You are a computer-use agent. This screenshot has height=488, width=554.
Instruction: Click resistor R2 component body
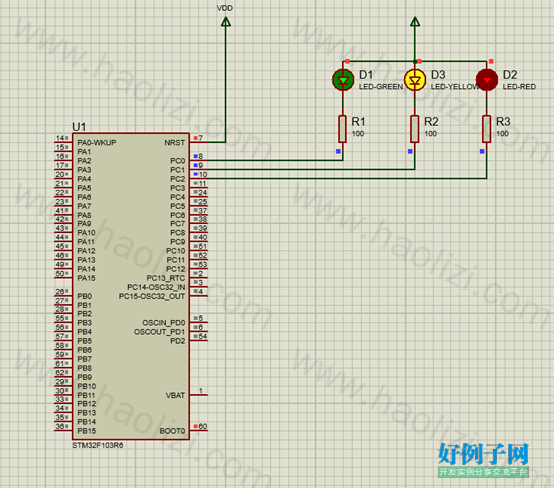[415, 129]
